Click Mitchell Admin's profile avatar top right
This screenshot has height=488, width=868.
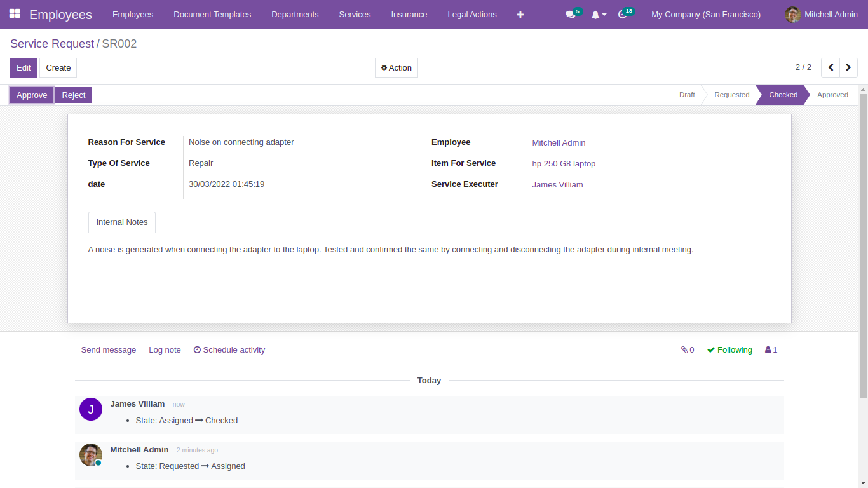click(x=792, y=14)
